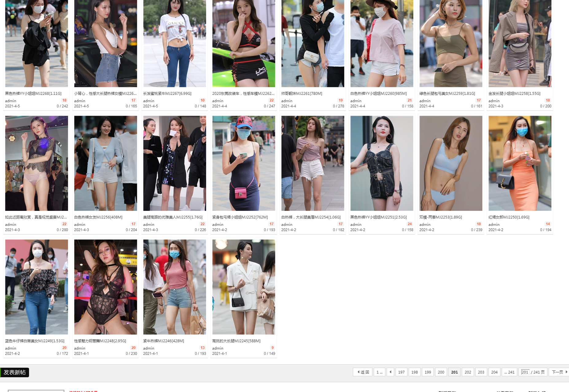Click 下一页 next page button
Viewport: 569px width, 392px height.
pos(559,372)
